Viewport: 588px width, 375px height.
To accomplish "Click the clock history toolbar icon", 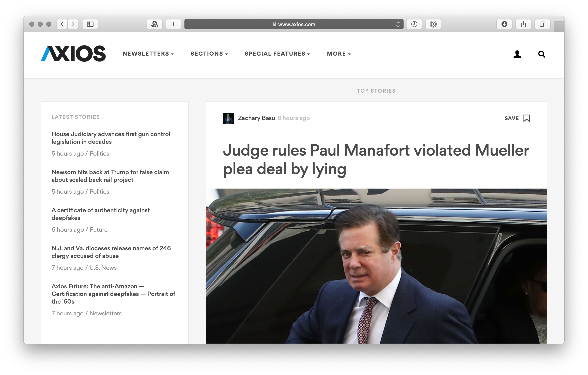I will (414, 24).
